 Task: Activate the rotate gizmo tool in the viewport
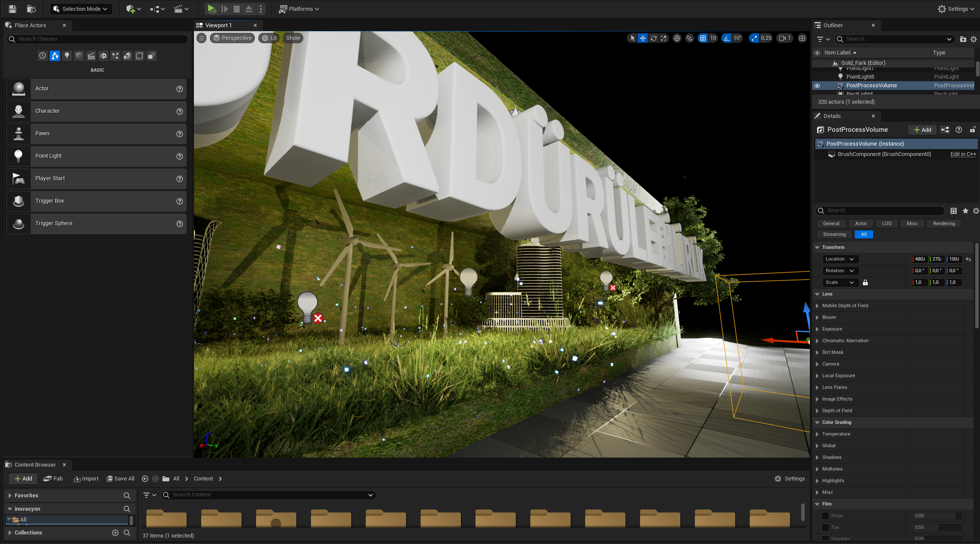[x=653, y=38]
